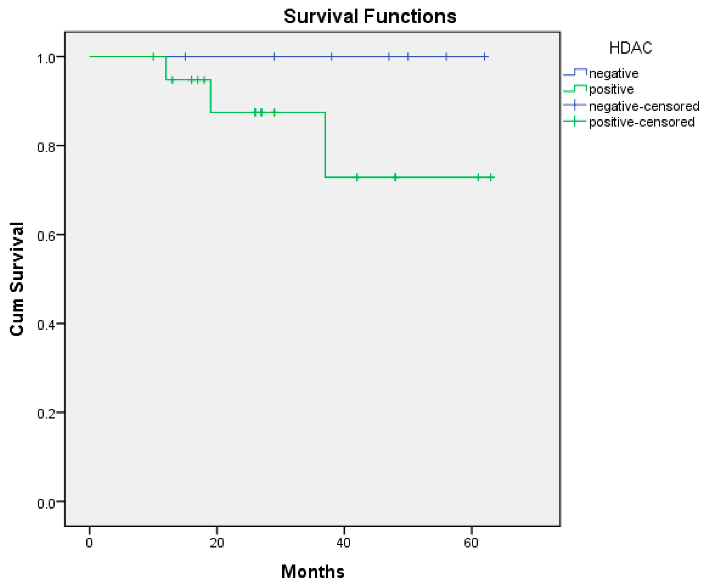Select the "positive-censored" legend text
The height and width of the screenshot is (588, 709).
642,122
